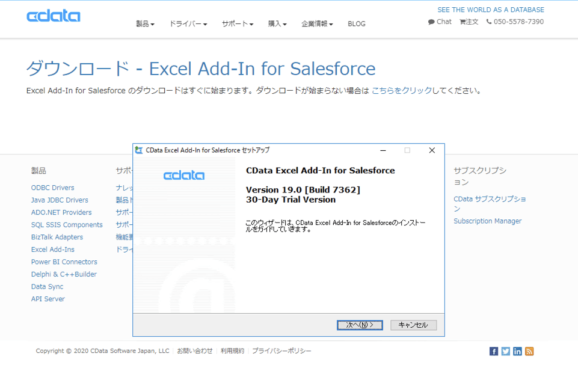This screenshot has height=392, width=578.
Task: Click the installer title bar app icon
Action: tap(138, 150)
